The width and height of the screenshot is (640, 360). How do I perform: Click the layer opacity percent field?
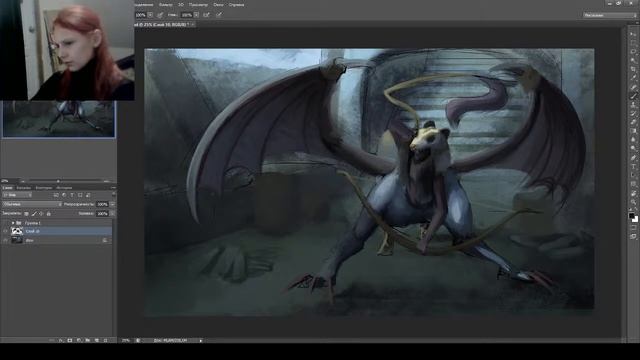pyautogui.click(x=102, y=204)
